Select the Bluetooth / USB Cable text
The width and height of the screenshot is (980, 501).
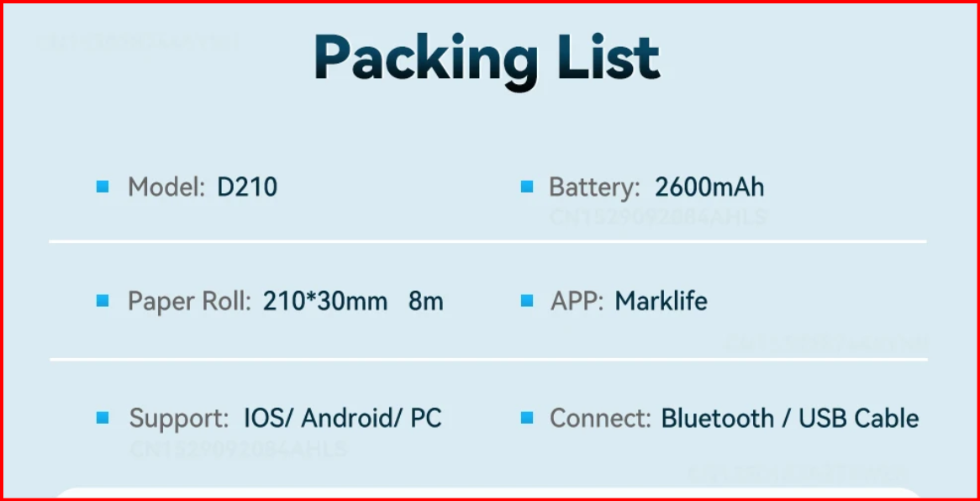coord(790,418)
